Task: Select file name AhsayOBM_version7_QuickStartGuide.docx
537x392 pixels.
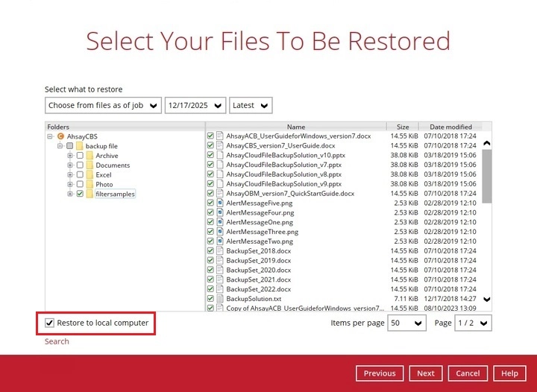Action: [290, 193]
